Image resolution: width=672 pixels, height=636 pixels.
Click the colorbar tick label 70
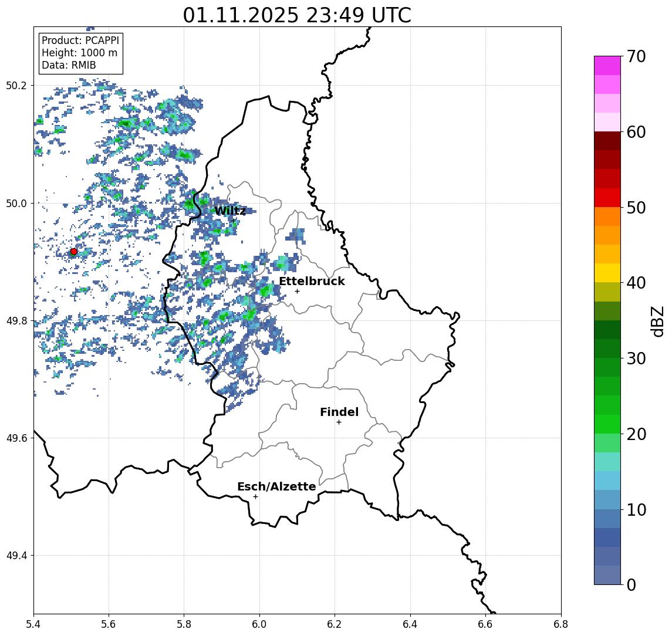tap(636, 56)
